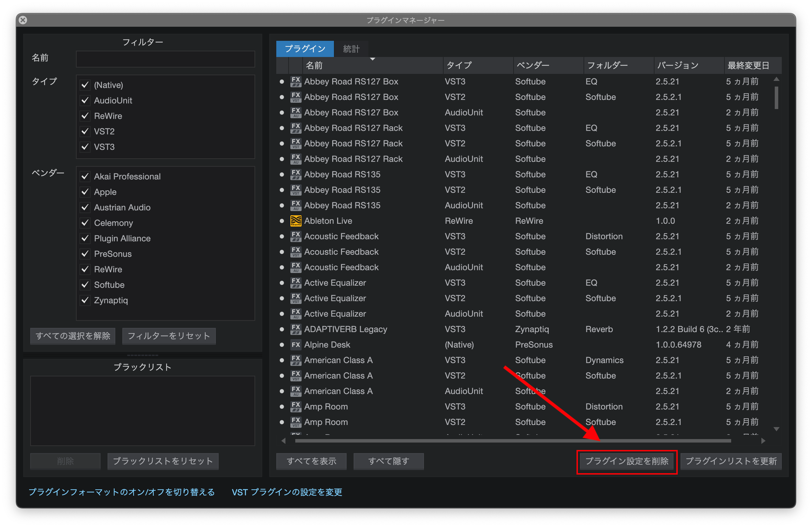Sort by the フォルダー column header
Image resolution: width=812 pixels, height=527 pixels.
[x=619, y=65]
